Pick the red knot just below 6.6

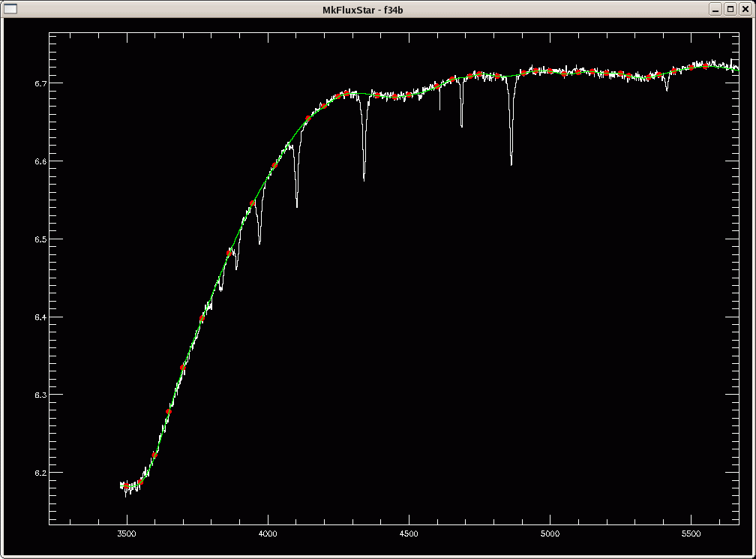click(274, 166)
